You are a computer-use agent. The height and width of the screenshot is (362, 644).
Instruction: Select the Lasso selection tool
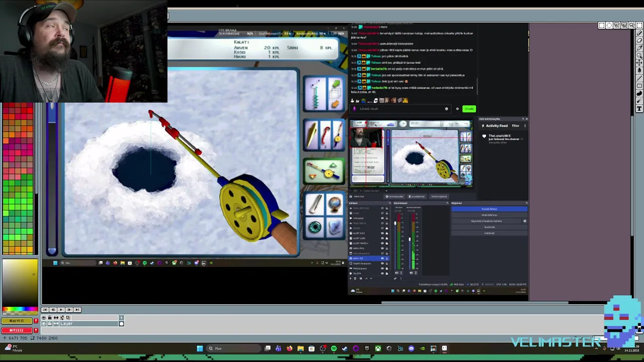pyautogui.click(x=617, y=25)
